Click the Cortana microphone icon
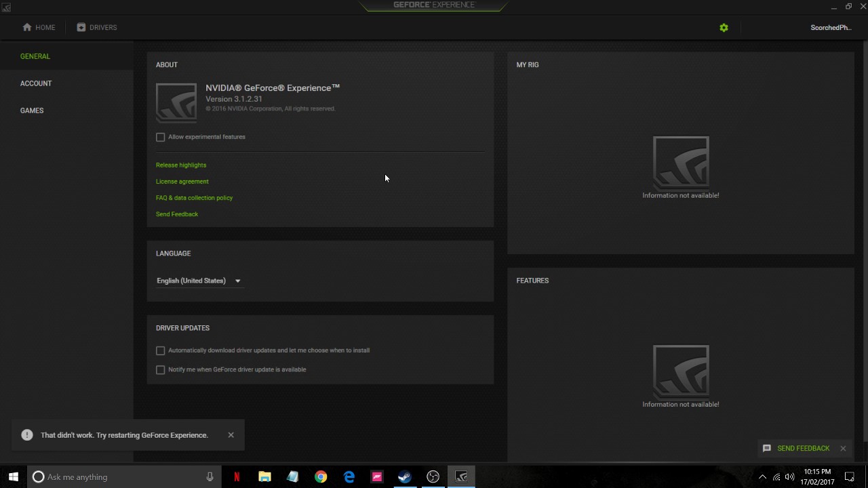 tap(210, 476)
